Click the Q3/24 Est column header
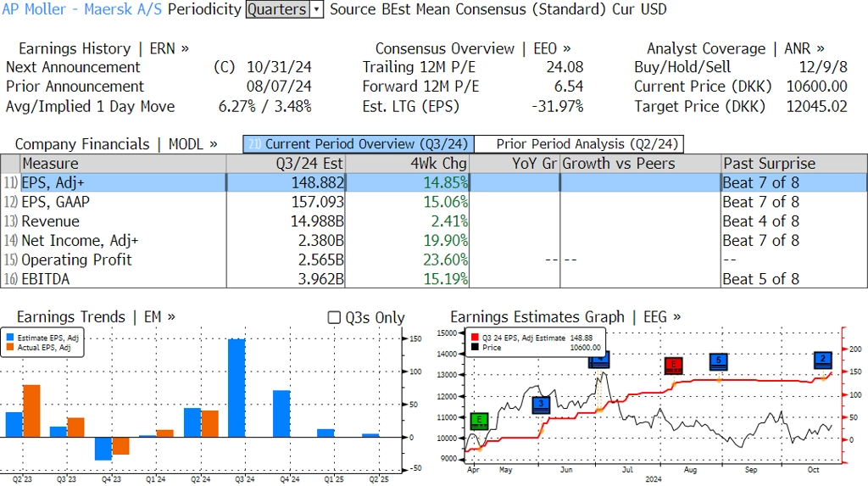This screenshot has width=868, height=486. click(x=285, y=164)
